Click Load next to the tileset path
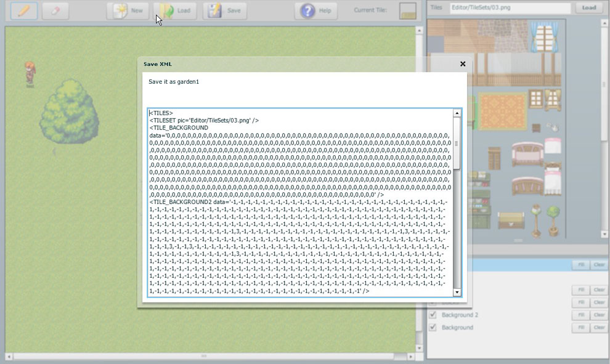This screenshot has width=610, height=364. [x=589, y=8]
